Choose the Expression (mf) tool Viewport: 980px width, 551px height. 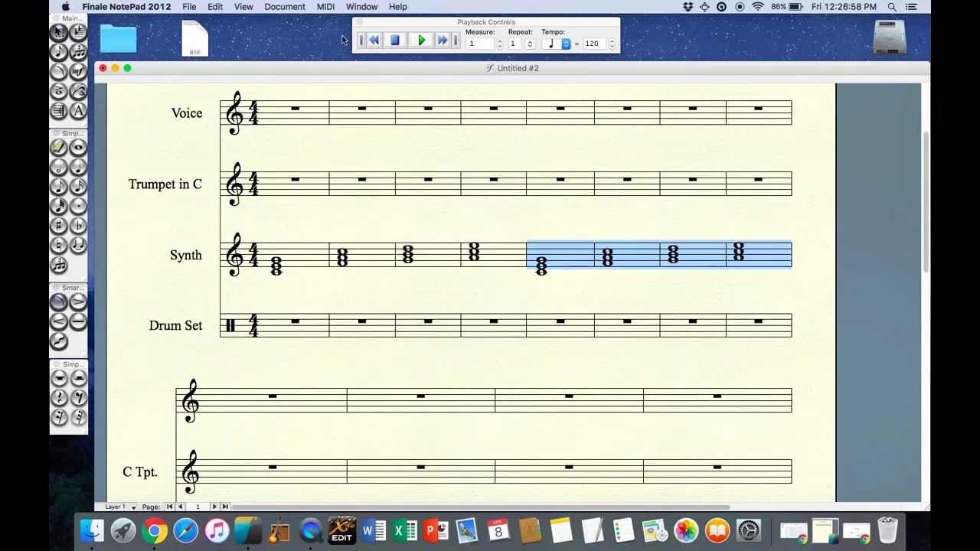click(x=78, y=72)
